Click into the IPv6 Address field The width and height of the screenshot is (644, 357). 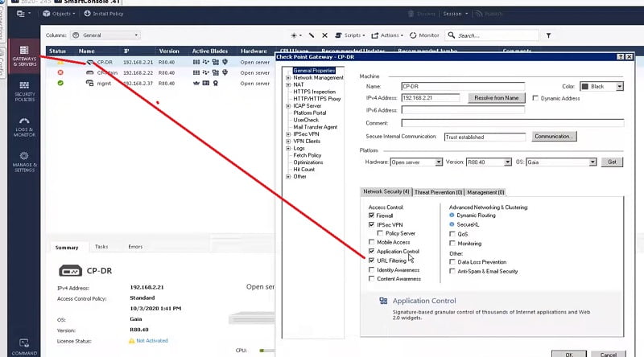click(x=463, y=110)
